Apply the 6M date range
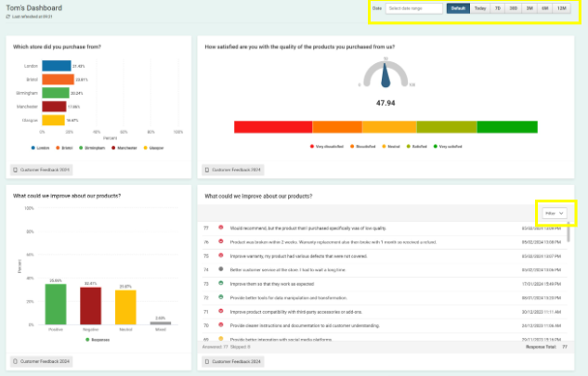588x376 pixels. point(545,8)
